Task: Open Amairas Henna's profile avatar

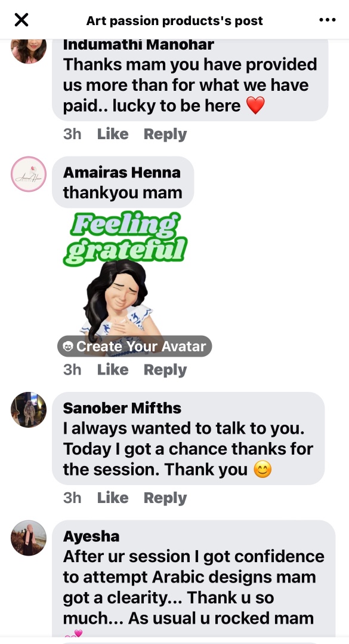Action: [x=28, y=174]
